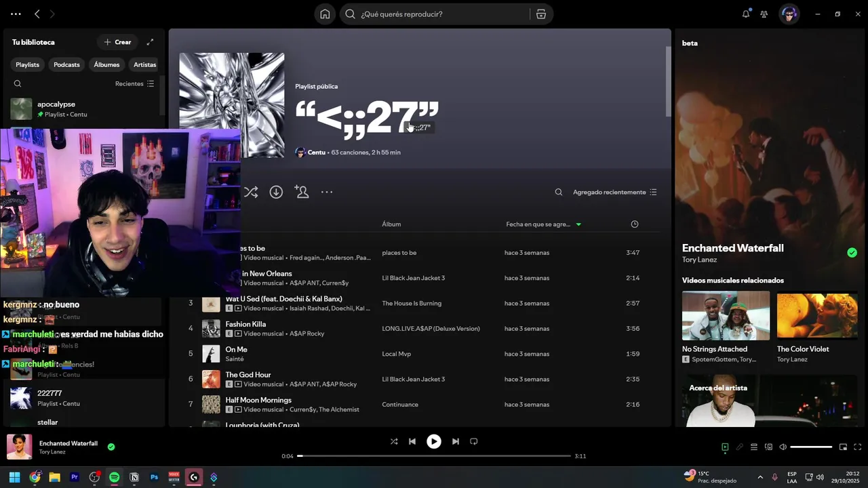Go back with the left arrow
The height and width of the screenshot is (488, 868).
(37, 14)
